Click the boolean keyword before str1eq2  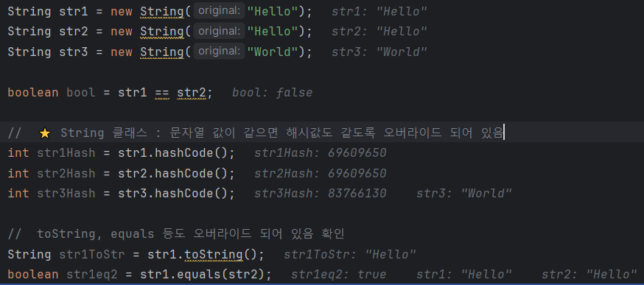click(33, 275)
